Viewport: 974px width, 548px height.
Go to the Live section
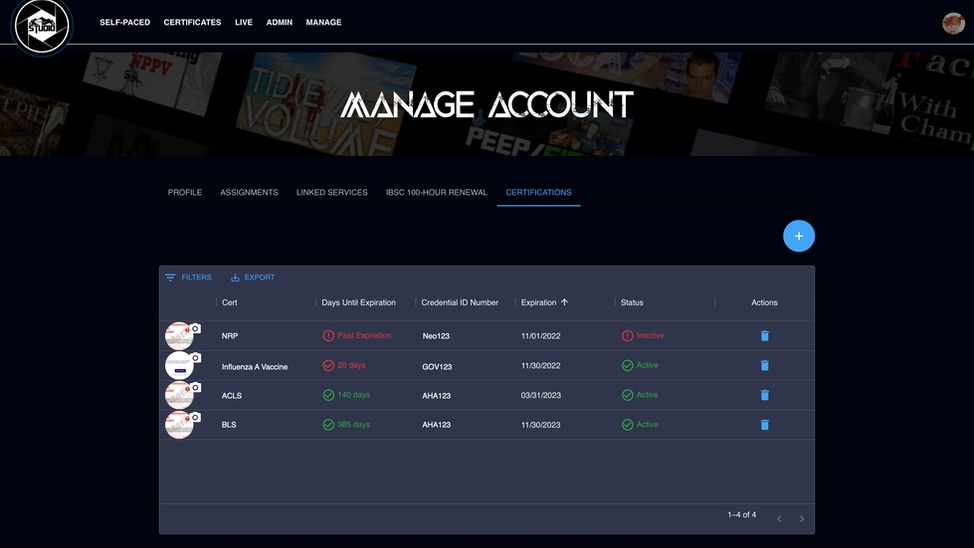(244, 22)
